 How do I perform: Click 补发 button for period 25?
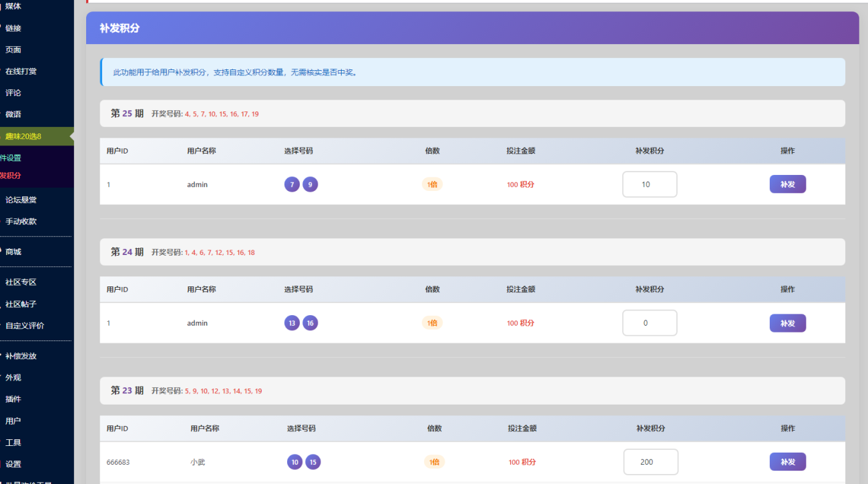(x=787, y=184)
